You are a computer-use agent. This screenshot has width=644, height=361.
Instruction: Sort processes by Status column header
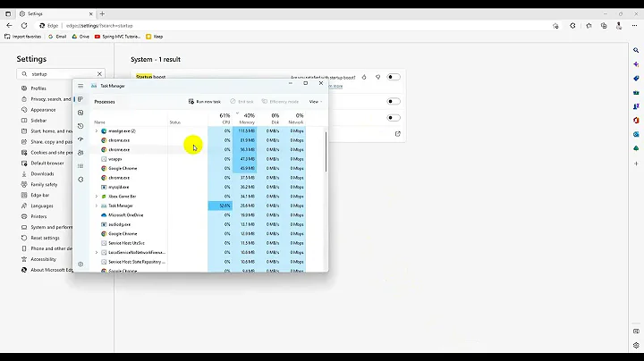click(x=175, y=122)
